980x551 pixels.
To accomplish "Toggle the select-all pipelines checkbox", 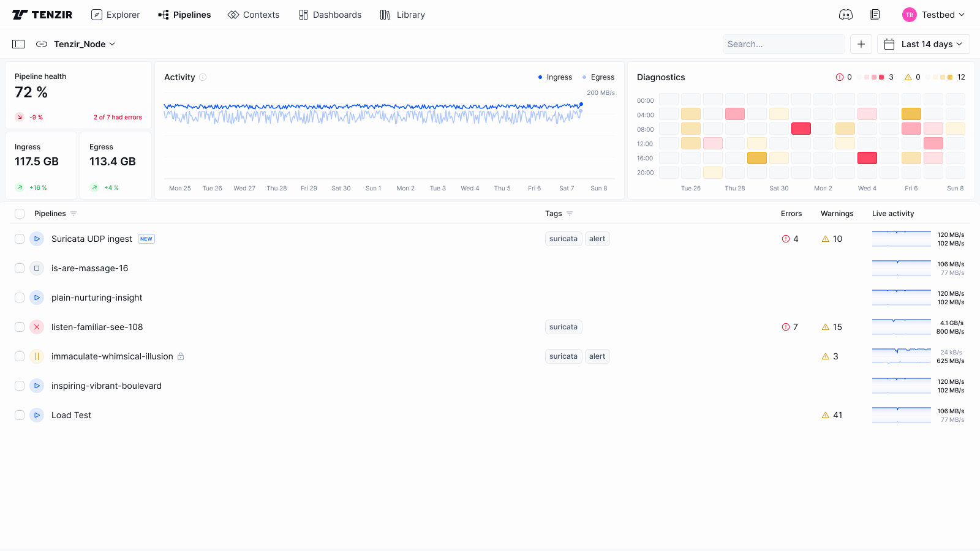I will [x=20, y=214].
